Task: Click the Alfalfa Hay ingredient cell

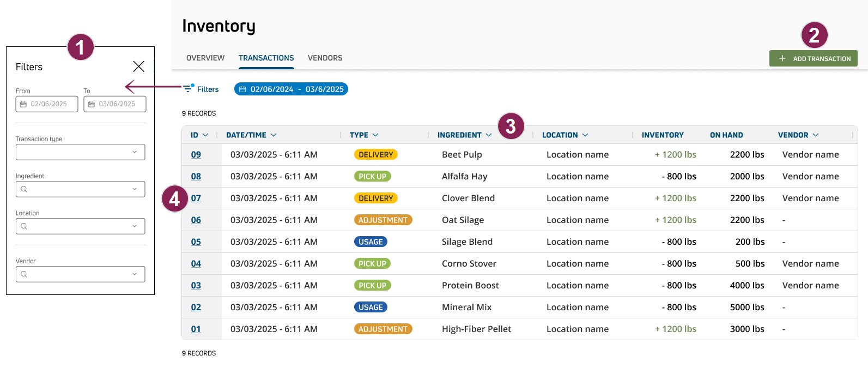Action: [465, 177]
